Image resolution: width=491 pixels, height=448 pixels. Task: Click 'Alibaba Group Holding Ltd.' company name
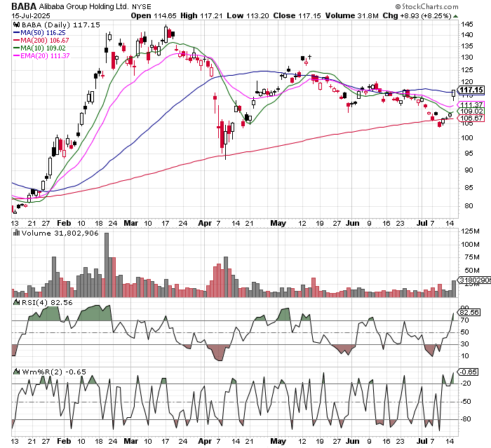pos(83,6)
